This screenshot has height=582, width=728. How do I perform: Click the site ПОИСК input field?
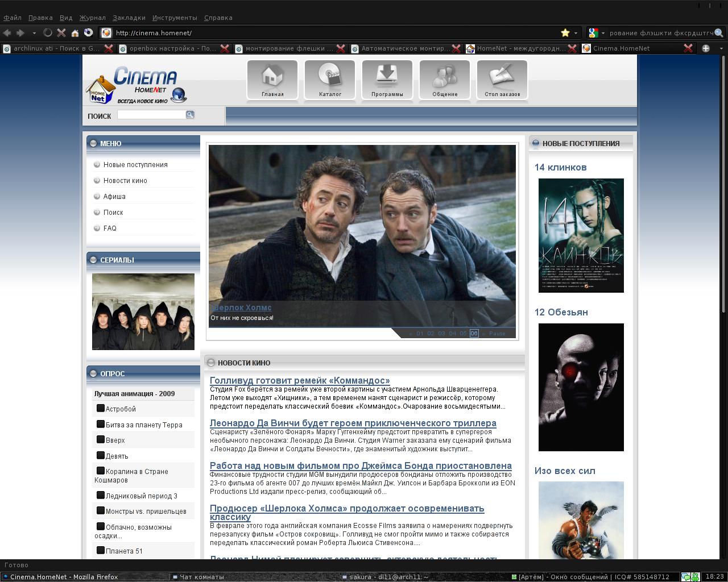point(151,115)
